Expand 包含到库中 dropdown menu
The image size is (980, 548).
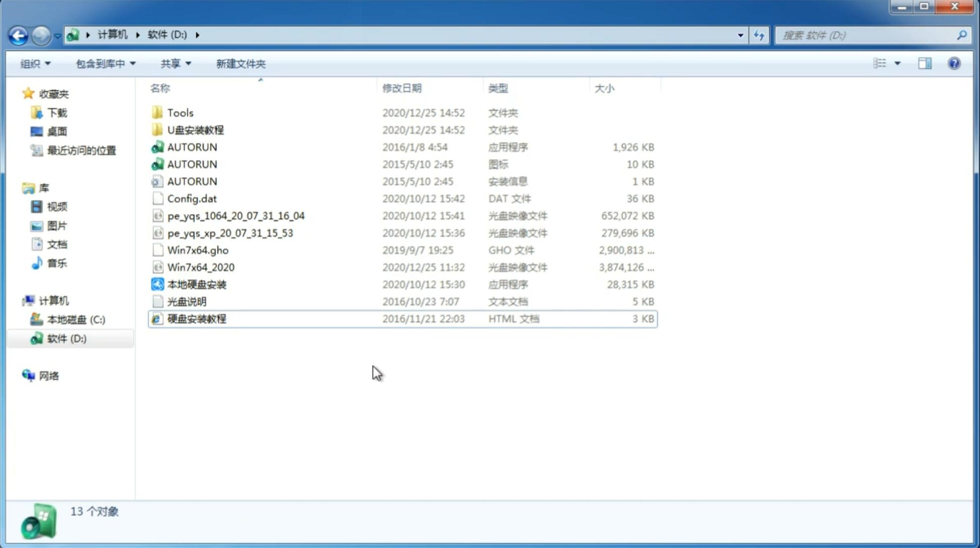104,63
